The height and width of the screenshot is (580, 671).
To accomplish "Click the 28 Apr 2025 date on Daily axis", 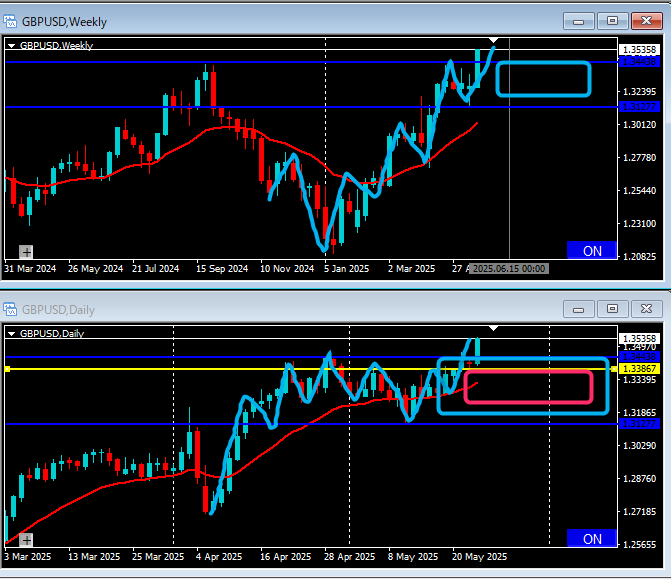I will click(349, 556).
